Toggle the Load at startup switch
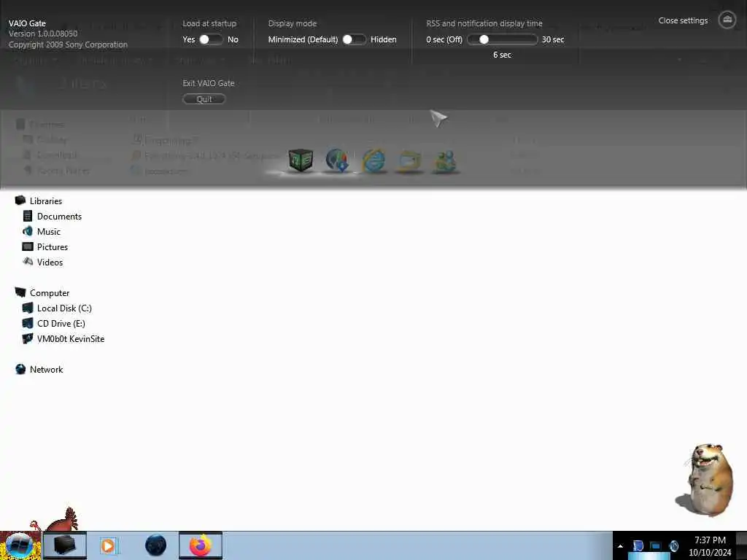This screenshot has width=747, height=560. pos(211,39)
